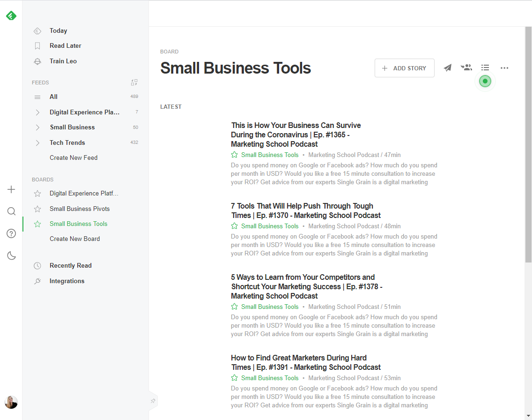Viewport: 532px width, 420px height.
Task: Toggle the star on Small Business Tools board
Action: point(37,224)
